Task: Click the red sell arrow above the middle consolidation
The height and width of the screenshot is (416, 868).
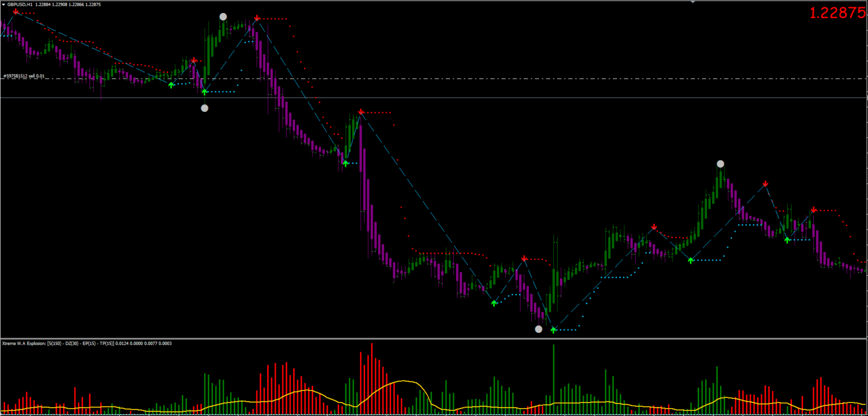Action: coord(524,258)
